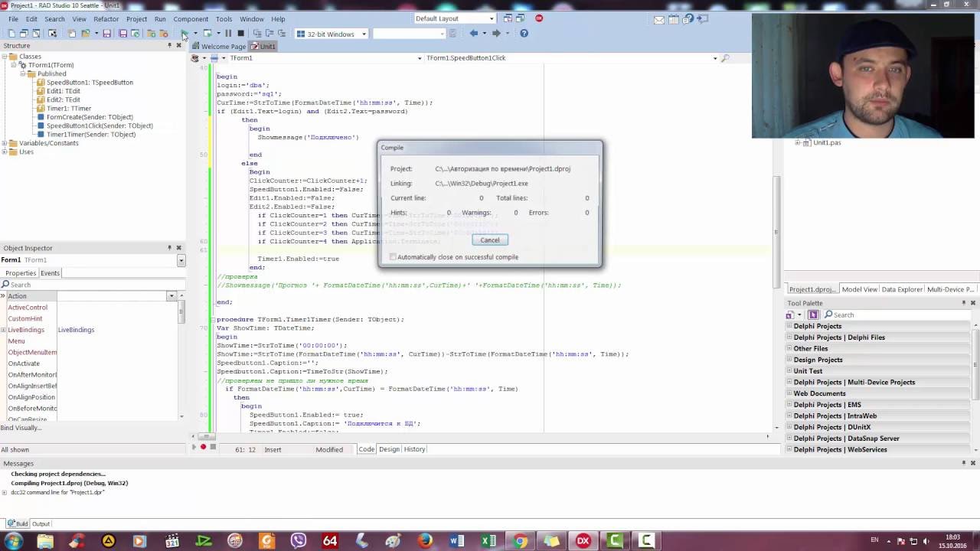Open the Object Inspector Form1 component dropdown
This screenshot has width=980, height=551.
point(181,260)
